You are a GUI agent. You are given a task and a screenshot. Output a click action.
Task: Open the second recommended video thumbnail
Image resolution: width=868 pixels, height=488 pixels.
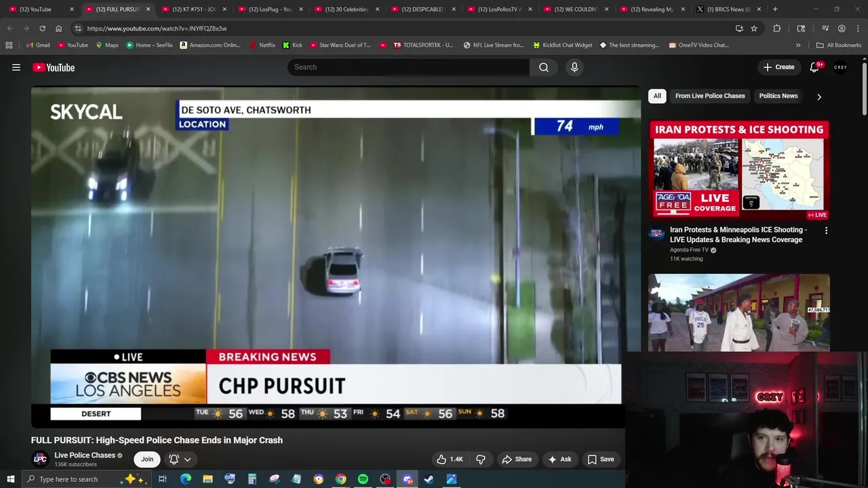click(x=739, y=313)
